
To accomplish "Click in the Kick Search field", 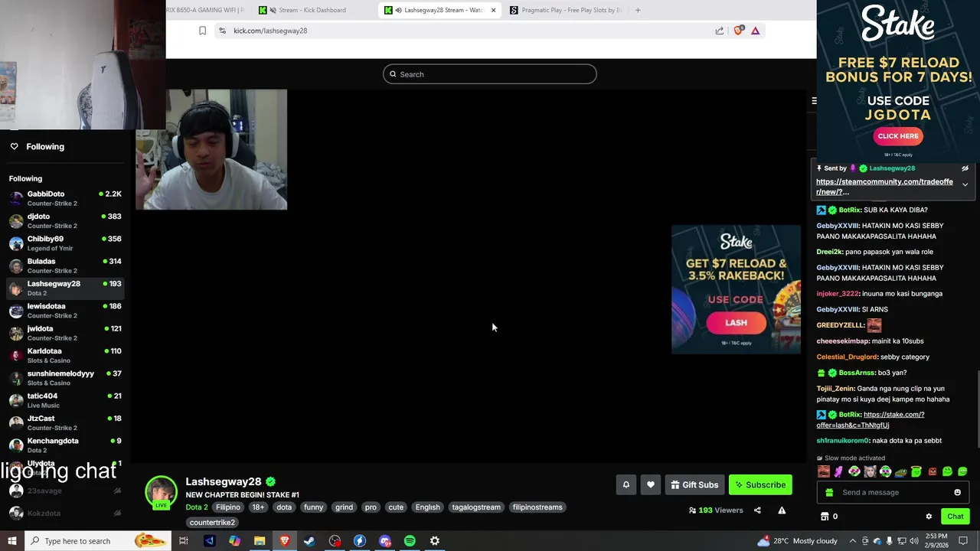I will click(490, 74).
